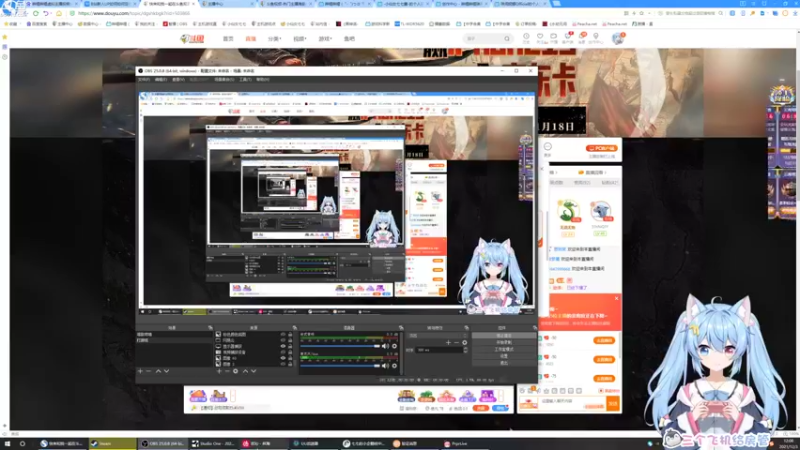This screenshot has height=450, width=800.
Task: Click the Douyu search magnifier icon
Action: (507, 39)
